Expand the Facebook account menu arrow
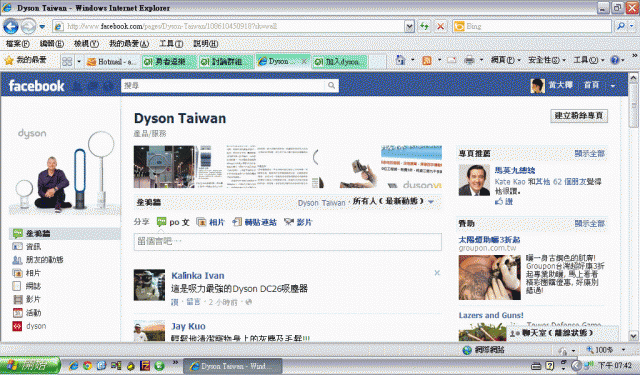The image size is (640, 375). pos(613,86)
